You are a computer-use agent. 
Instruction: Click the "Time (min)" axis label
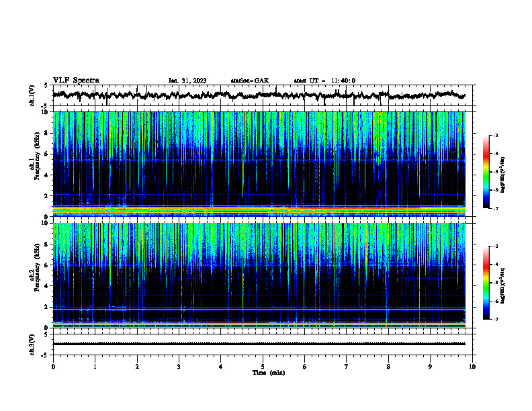point(269,373)
